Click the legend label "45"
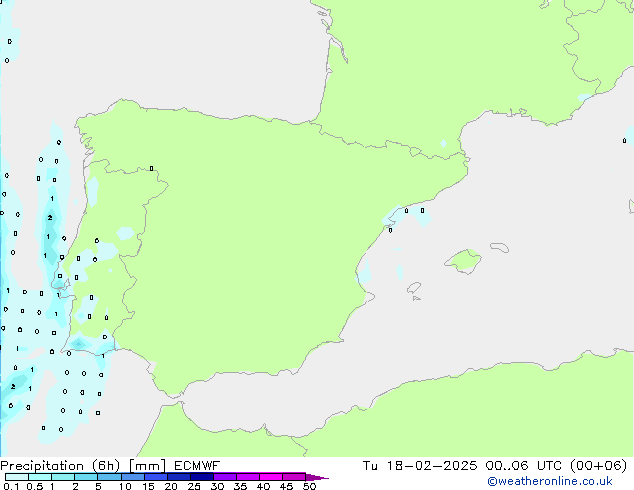The height and width of the screenshot is (490, 634). pos(286,486)
